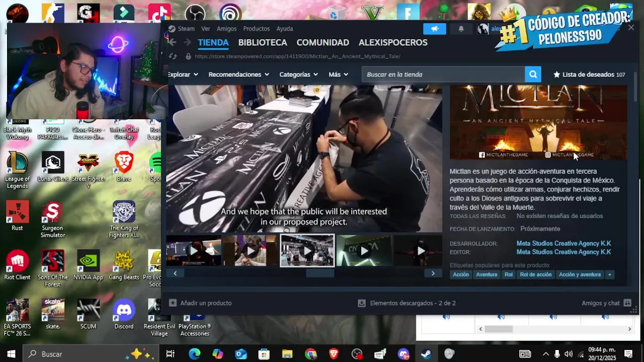Click the volume speaker icon in the tray

click(x=568, y=354)
